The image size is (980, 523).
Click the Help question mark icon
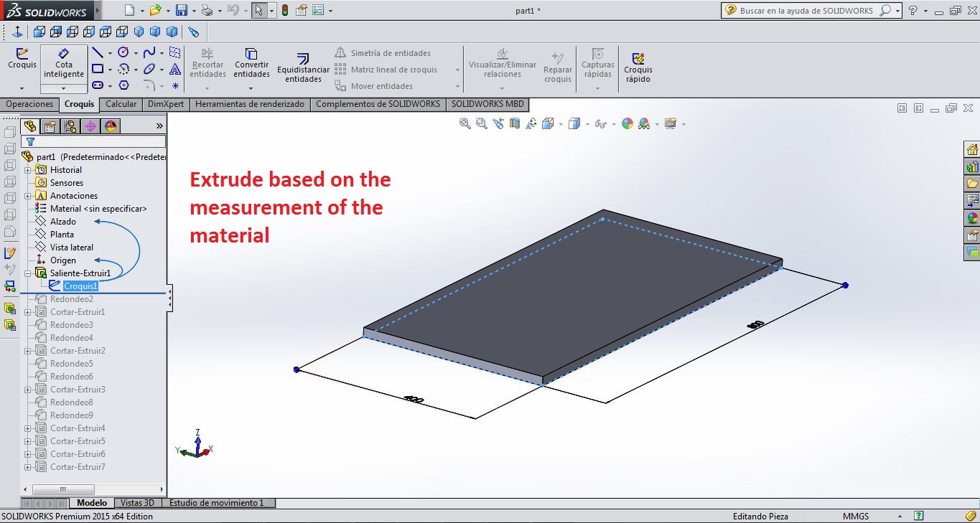pos(913,11)
